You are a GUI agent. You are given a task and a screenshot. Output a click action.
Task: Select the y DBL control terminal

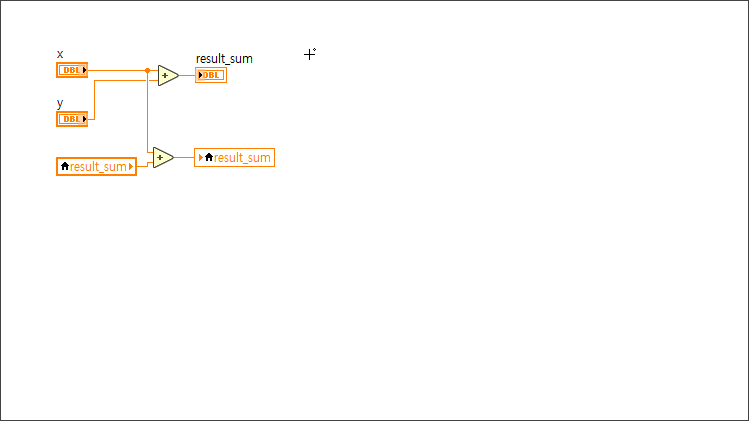pos(72,119)
